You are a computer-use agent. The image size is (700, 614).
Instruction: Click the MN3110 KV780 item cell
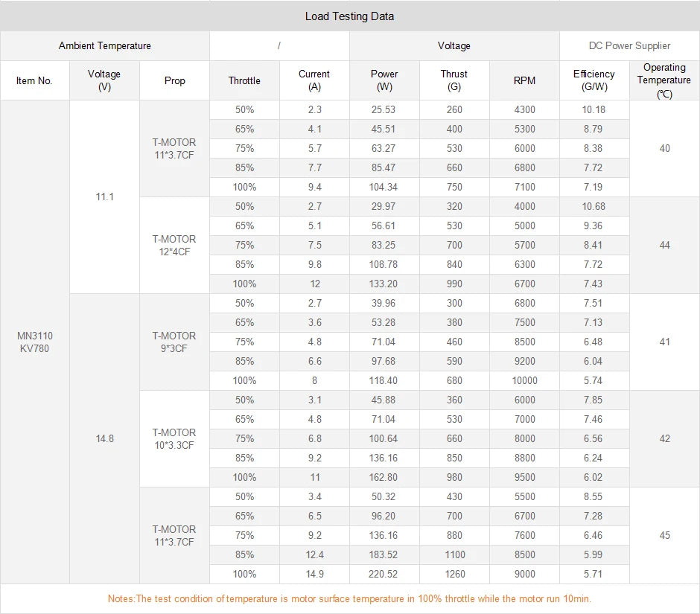tap(34, 342)
